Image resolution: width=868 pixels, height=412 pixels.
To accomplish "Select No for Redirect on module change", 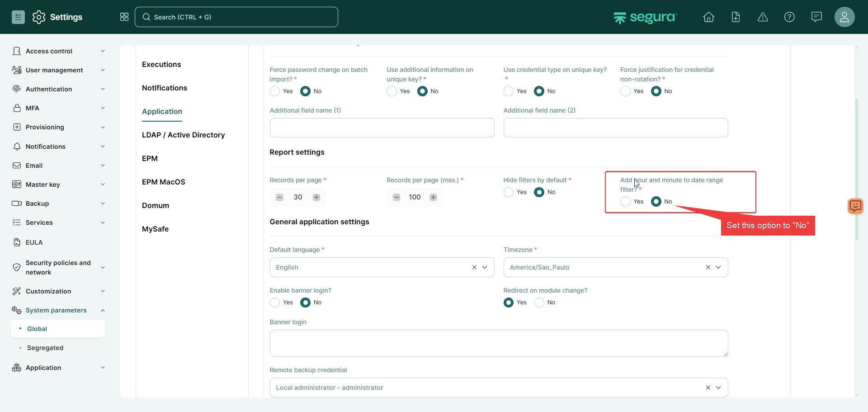I will 539,303.
